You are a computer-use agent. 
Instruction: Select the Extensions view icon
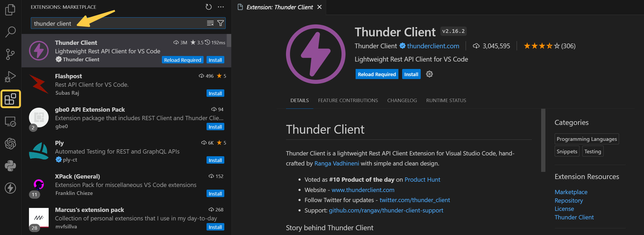click(11, 99)
